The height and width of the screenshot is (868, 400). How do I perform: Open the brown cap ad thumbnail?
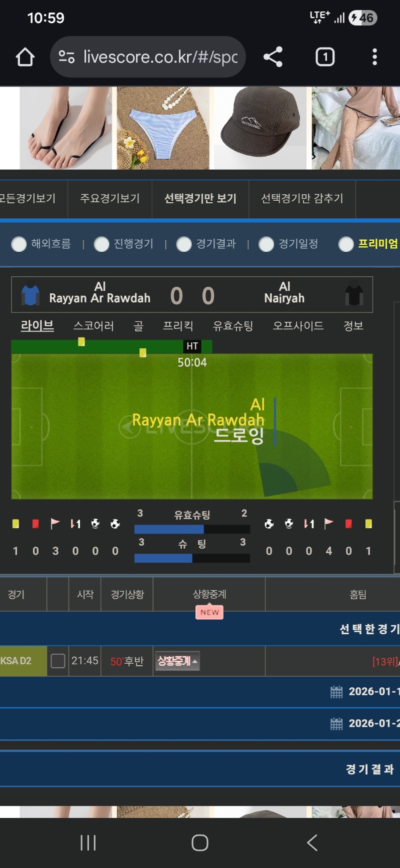tap(260, 128)
